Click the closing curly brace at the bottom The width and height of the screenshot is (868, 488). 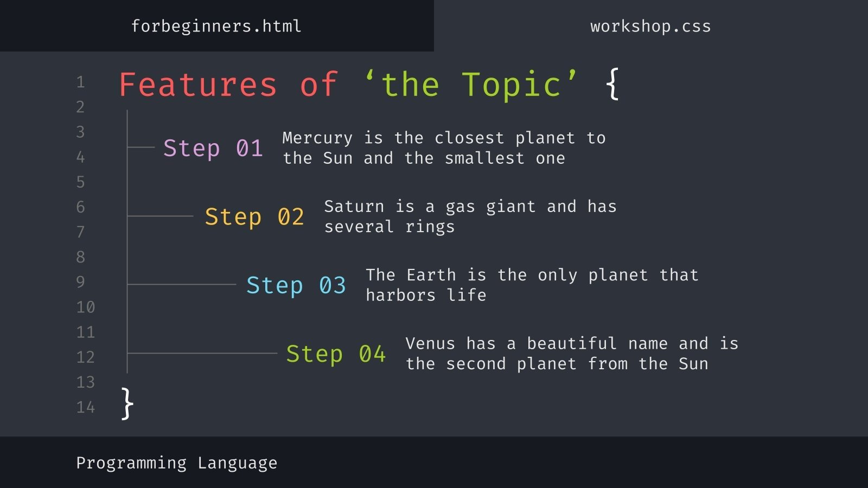coord(127,403)
